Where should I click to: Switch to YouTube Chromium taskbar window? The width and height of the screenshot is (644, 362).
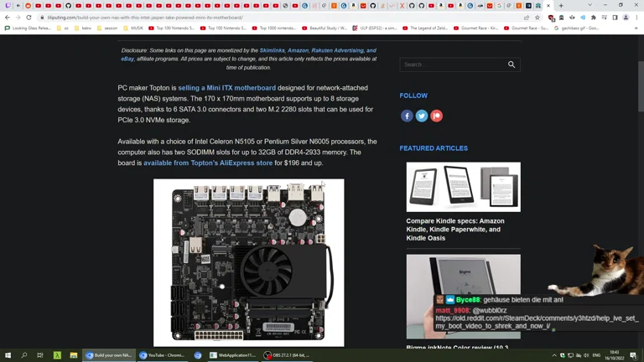[x=163, y=355]
